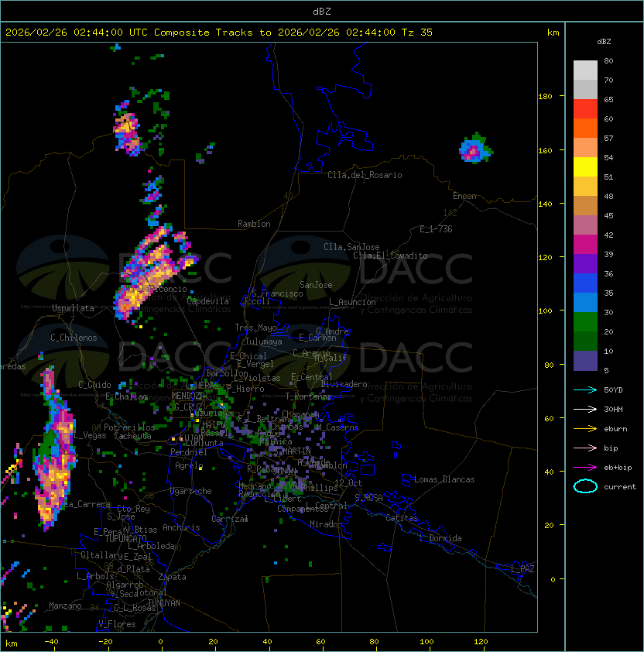Click the 'Uspallata' map label

pyautogui.click(x=73, y=308)
